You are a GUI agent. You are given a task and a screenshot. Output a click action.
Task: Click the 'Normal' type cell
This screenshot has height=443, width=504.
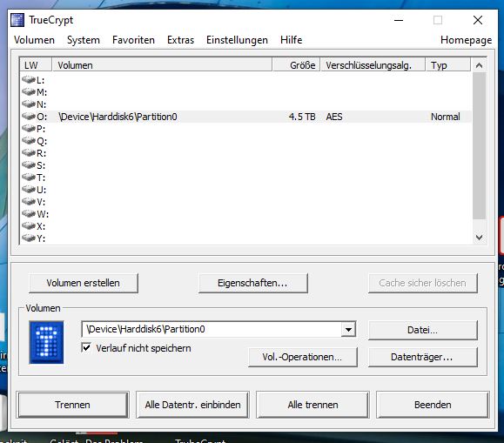point(445,117)
